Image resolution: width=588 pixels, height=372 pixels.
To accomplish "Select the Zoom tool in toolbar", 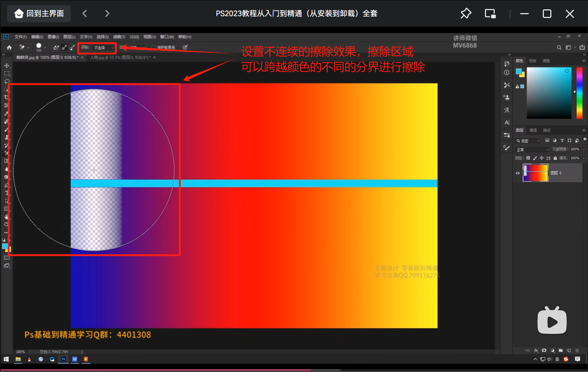I will (6, 225).
